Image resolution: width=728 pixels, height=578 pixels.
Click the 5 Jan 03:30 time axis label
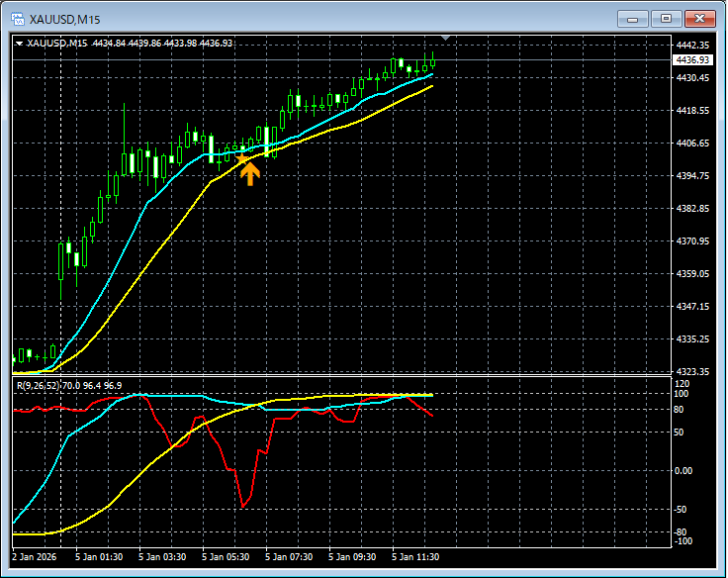[162, 557]
